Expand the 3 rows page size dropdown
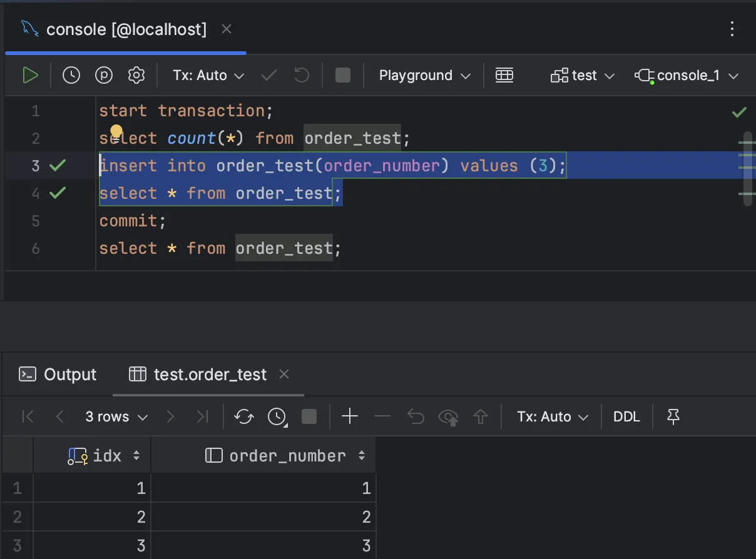The width and height of the screenshot is (756, 559). (116, 417)
